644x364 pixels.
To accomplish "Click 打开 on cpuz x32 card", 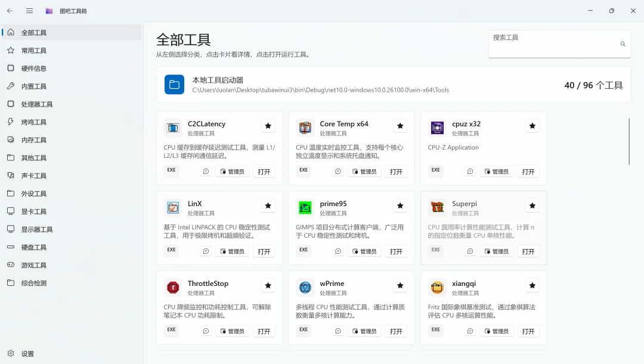I will pyautogui.click(x=528, y=172).
